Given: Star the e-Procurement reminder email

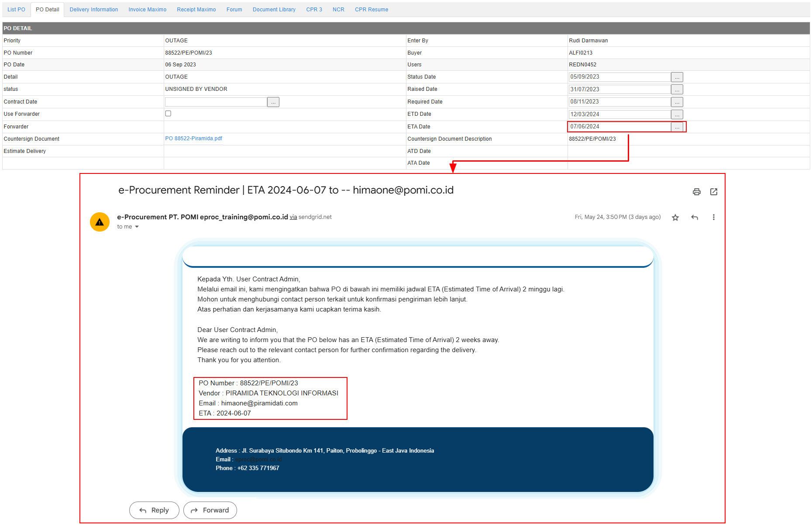Looking at the screenshot, I should click(x=675, y=218).
